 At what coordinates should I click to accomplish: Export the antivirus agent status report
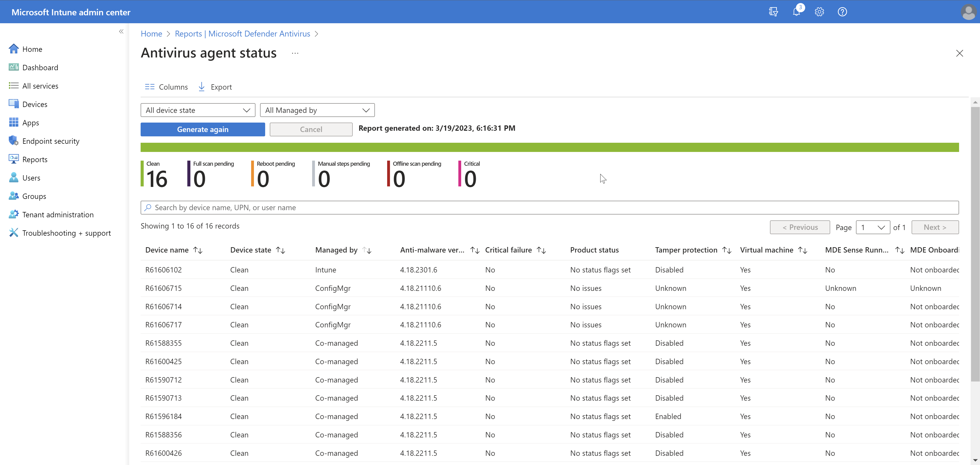tap(215, 86)
